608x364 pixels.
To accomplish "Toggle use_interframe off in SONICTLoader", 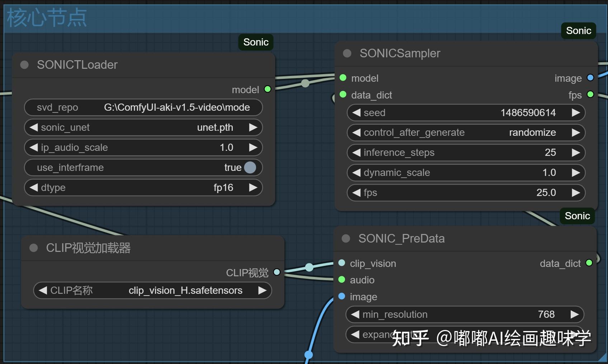I will 250,167.
